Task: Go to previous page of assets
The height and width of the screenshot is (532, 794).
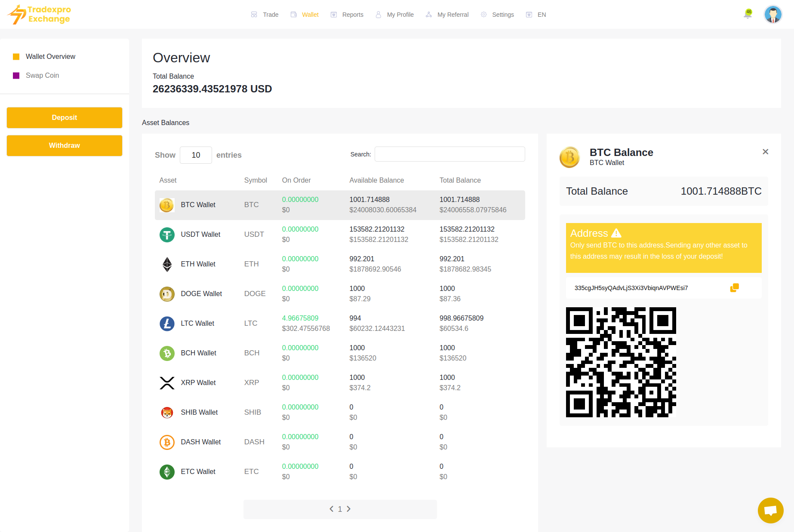Action: coord(331,509)
